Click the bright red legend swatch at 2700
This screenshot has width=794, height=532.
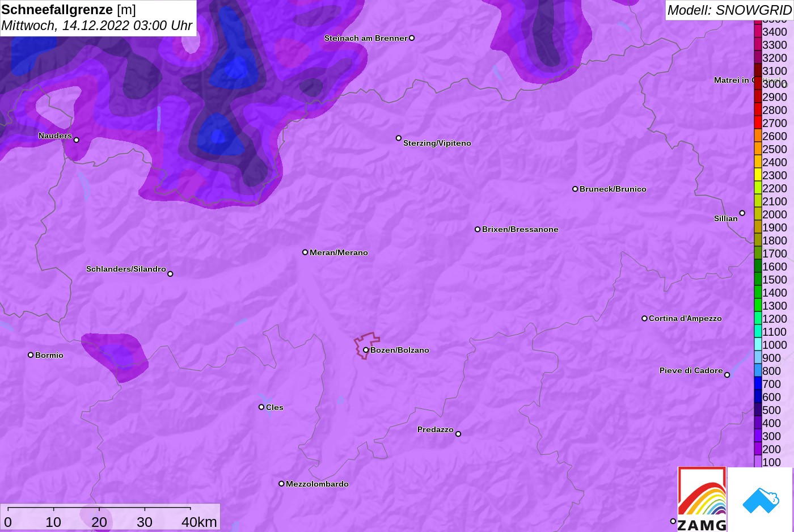758,123
